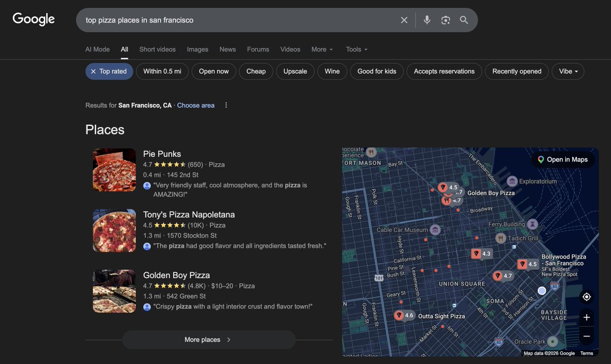Click the my location icon on map

click(587, 297)
